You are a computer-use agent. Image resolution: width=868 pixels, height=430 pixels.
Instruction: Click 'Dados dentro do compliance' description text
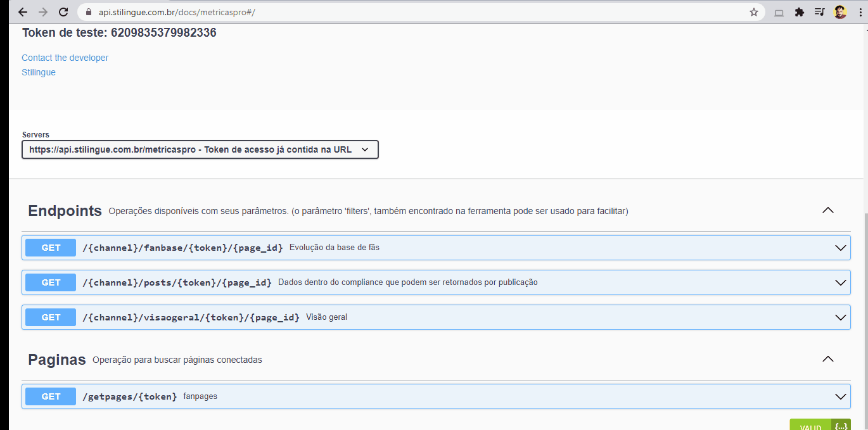coord(408,282)
